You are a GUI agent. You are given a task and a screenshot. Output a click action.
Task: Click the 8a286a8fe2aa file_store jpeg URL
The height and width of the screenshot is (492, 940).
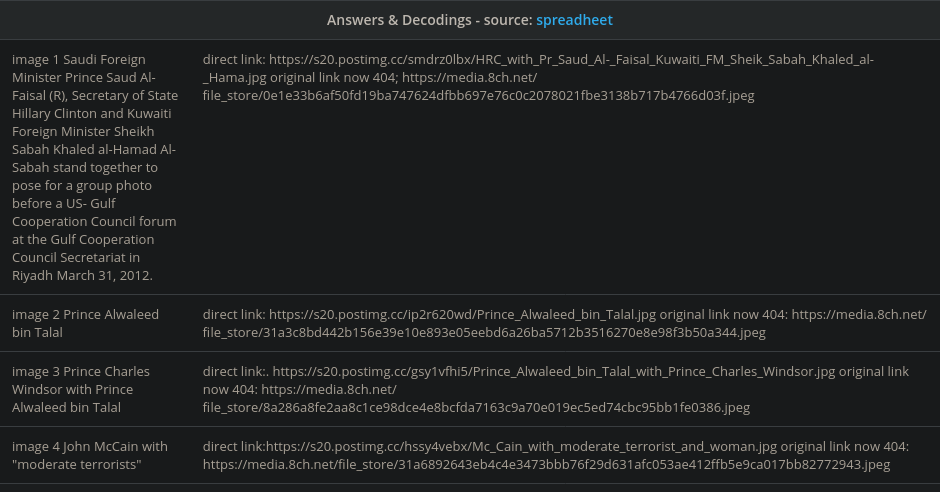pyautogui.click(x=476, y=408)
